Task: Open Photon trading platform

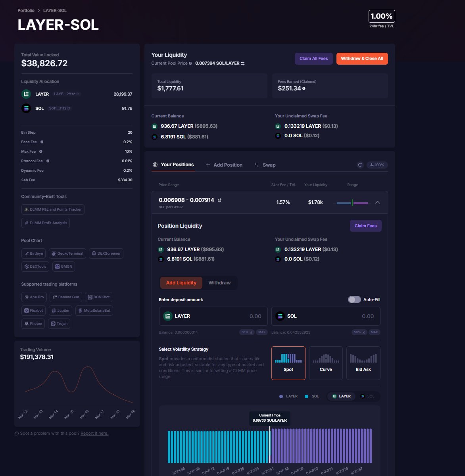Action: coord(33,324)
